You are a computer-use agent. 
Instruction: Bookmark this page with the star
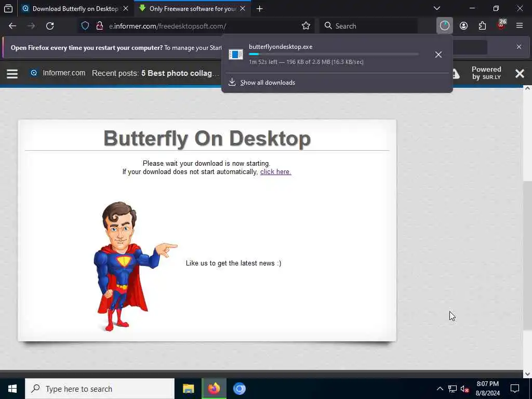305,26
